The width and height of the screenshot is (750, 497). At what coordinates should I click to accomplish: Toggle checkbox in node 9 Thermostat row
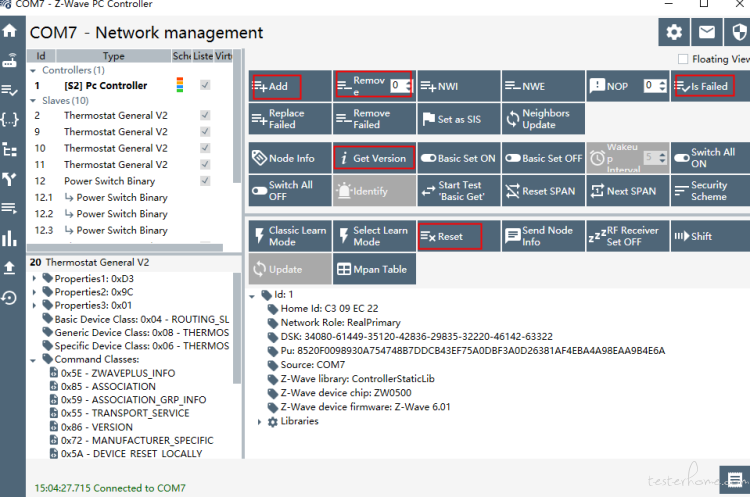[x=205, y=132]
